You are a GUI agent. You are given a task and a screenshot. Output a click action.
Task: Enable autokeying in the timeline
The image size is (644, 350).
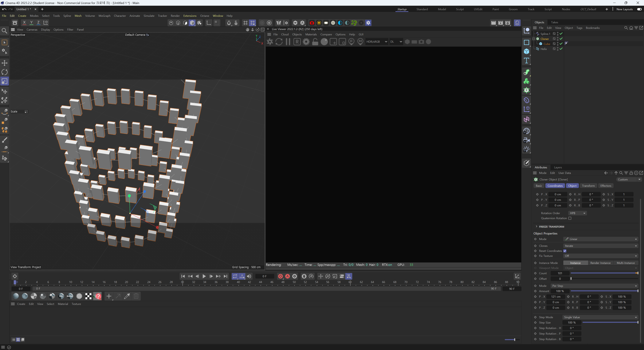coord(287,276)
